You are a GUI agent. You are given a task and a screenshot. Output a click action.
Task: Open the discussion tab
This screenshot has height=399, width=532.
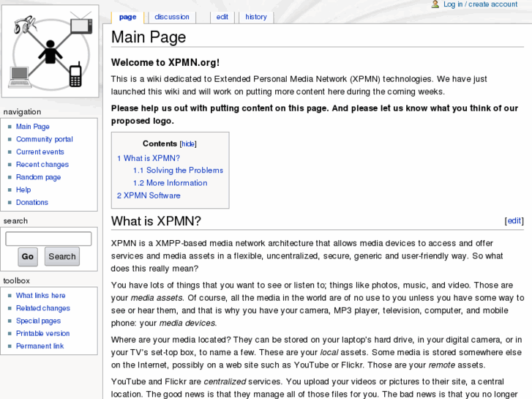click(x=172, y=17)
